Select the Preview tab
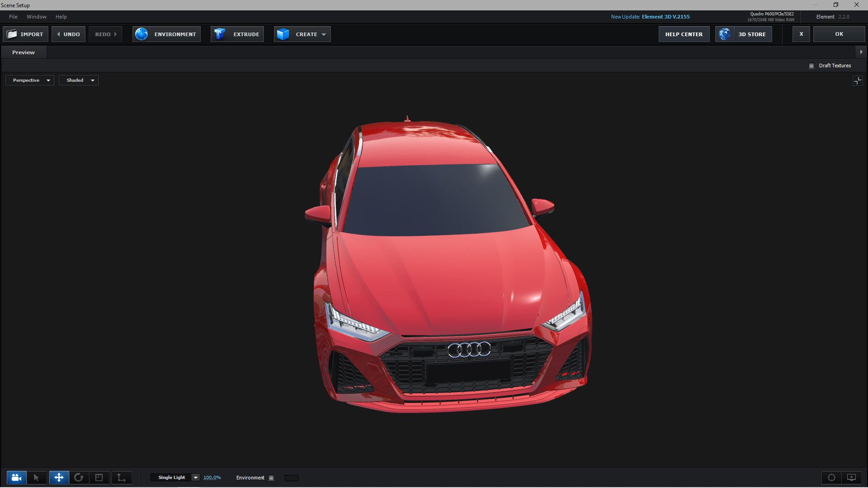 click(24, 52)
